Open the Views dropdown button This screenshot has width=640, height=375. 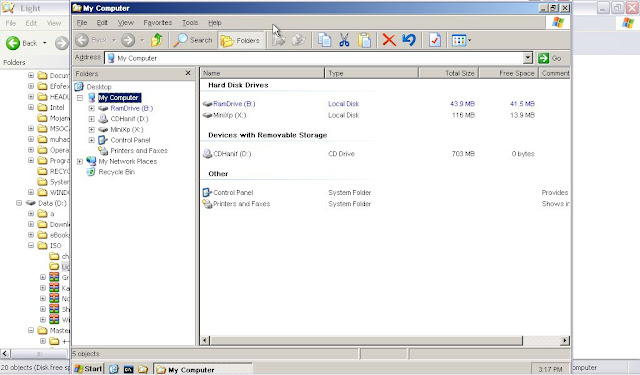point(462,40)
